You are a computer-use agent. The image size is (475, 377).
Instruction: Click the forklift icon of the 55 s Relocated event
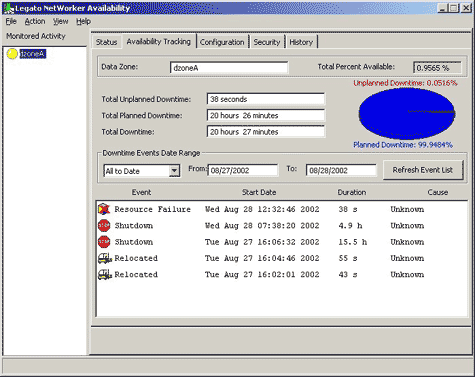point(105,258)
